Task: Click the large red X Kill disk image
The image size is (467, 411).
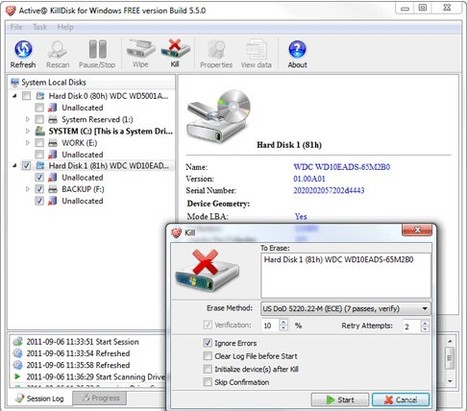Action: [x=208, y=270]
